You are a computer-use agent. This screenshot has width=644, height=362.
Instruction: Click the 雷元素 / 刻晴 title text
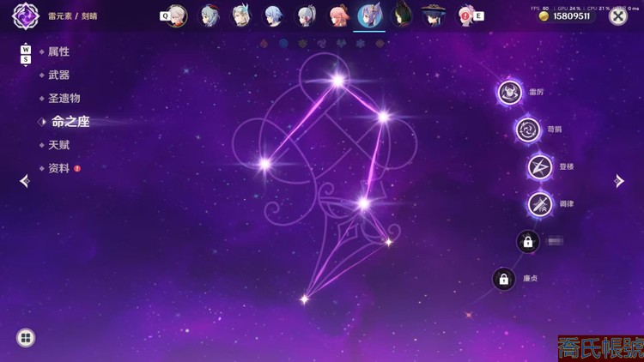point(73,16)
